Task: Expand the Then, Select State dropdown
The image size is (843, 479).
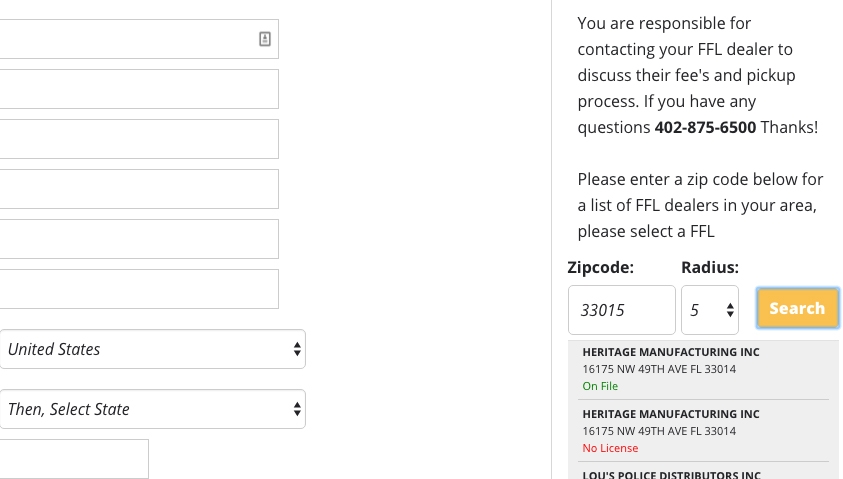Action: [152, 409]
